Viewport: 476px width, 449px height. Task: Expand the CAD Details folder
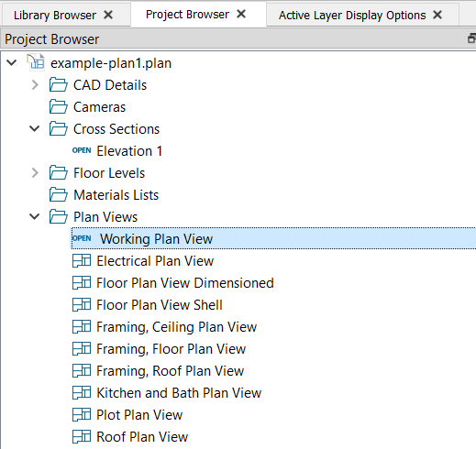[x=35, y=85]
